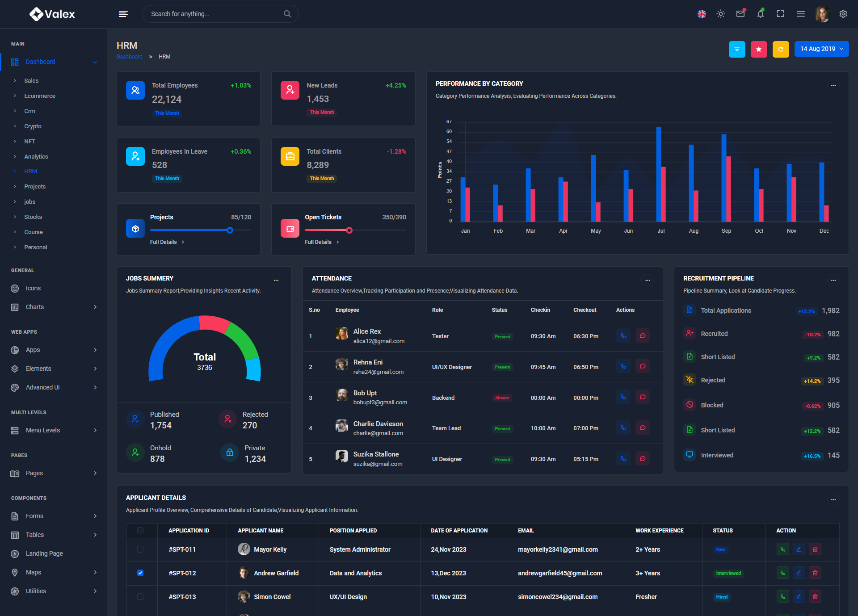Uncheck the #SPT-012 row checkbox
This screenshot has width=858, height=616.
140,573
